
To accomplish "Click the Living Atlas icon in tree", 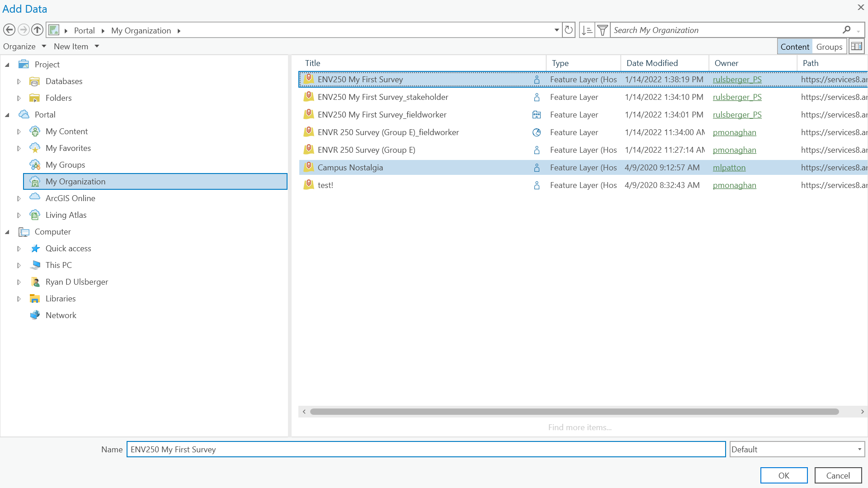I will [x=35, y=215].
